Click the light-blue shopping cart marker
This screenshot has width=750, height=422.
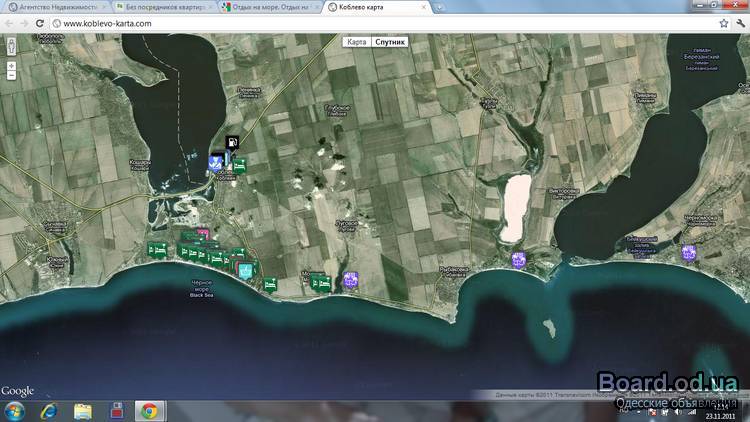click(245, 269)
